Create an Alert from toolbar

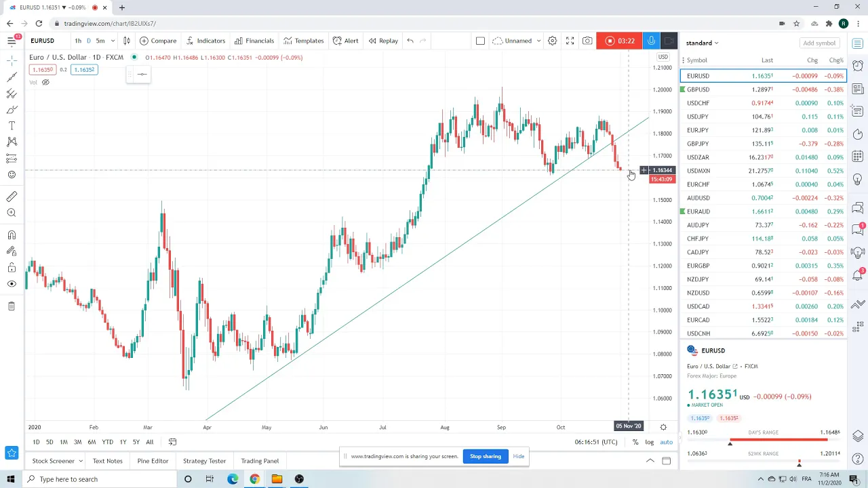[x=346, y=41]
